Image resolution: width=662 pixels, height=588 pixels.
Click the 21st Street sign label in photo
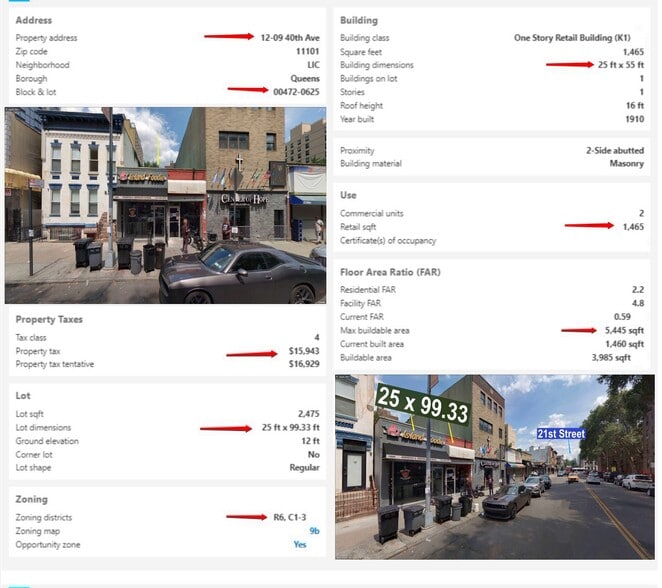tap(560, 434)
